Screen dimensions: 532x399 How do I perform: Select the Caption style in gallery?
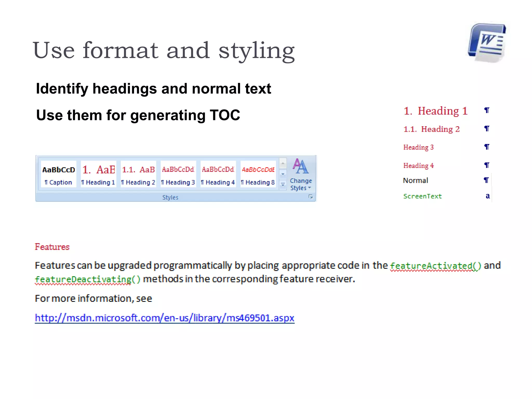58,174
